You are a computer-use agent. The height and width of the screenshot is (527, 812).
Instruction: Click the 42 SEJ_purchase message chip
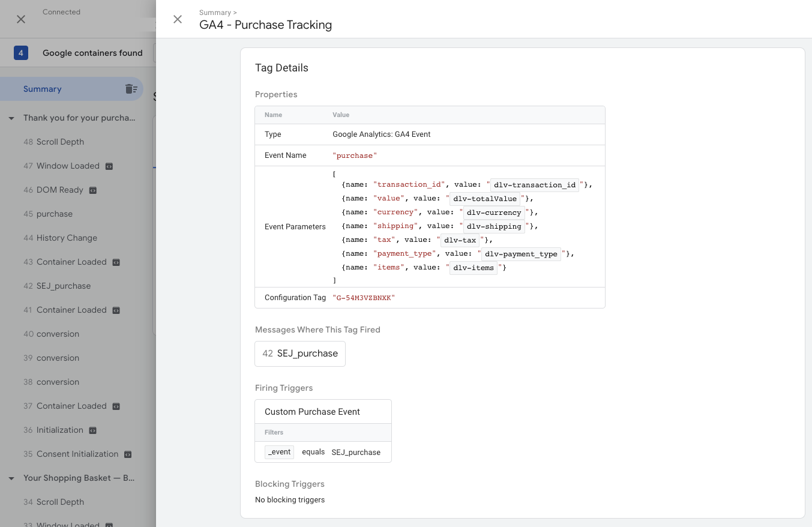coord(299,354)
